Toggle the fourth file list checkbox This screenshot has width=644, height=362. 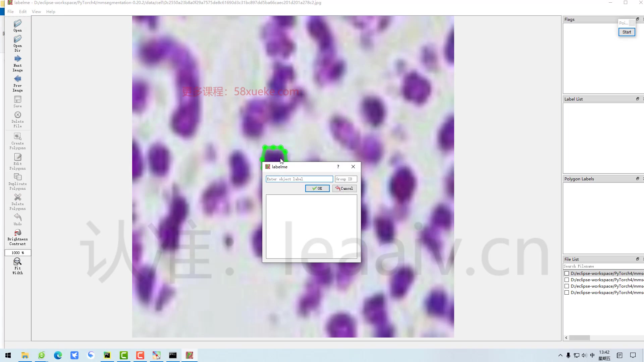click(567, 293)
